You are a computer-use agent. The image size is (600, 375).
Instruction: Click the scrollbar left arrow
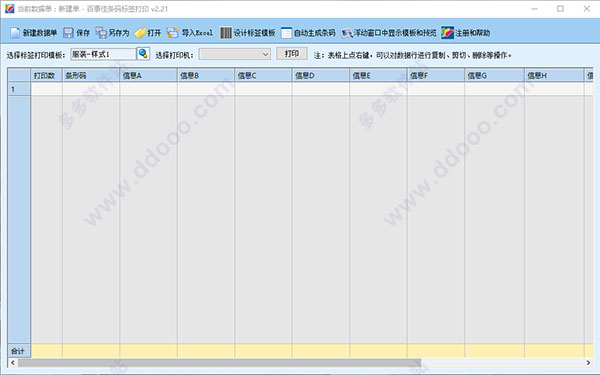(13, 362)
